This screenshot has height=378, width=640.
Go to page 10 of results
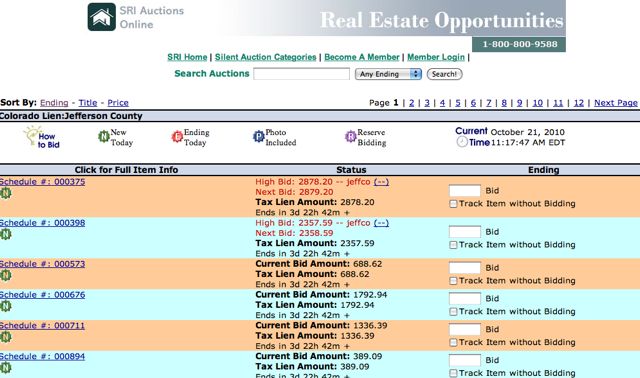538,103
